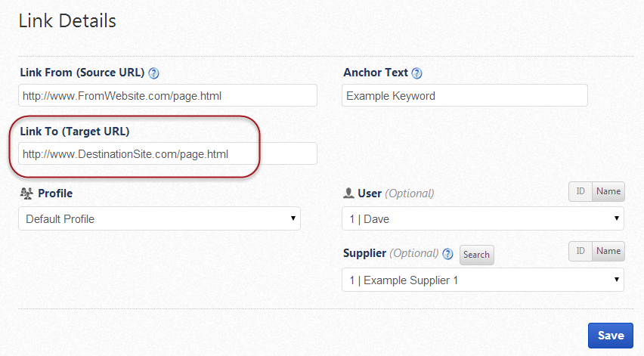Click the Link To (Target URL) label
This screenshot has height=356, width=644.
pyautogui.click(x=74, y=132)
